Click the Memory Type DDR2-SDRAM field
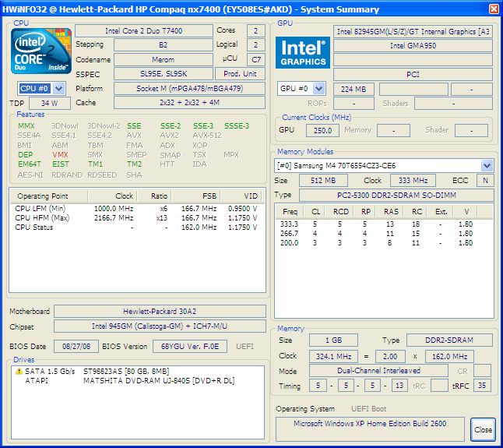This screenshot has height=448, width=503. (x=449, y=340)
